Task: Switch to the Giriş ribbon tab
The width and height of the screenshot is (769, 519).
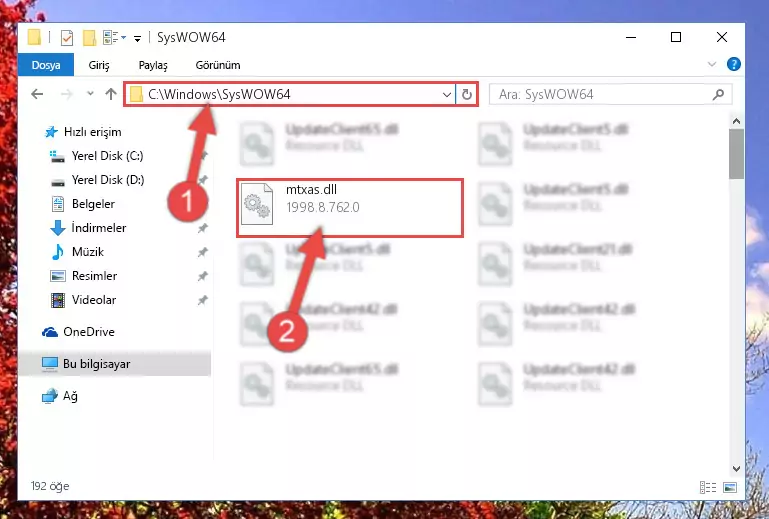Action: tap(99, 65)
